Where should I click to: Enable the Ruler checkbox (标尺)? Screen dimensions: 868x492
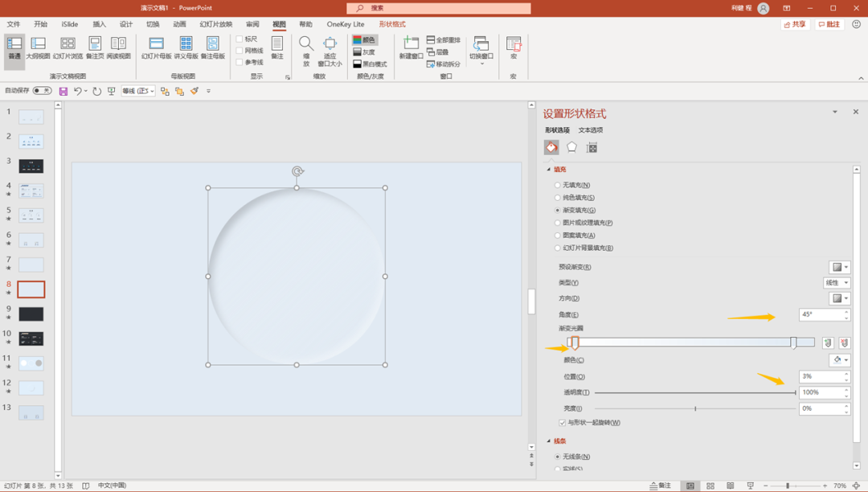click(x=240, y=39)
